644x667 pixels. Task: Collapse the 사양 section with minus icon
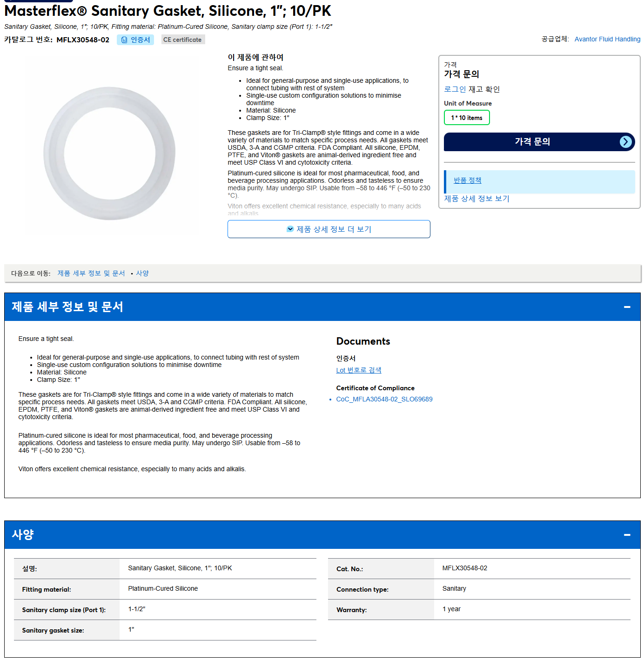(627, 535)
